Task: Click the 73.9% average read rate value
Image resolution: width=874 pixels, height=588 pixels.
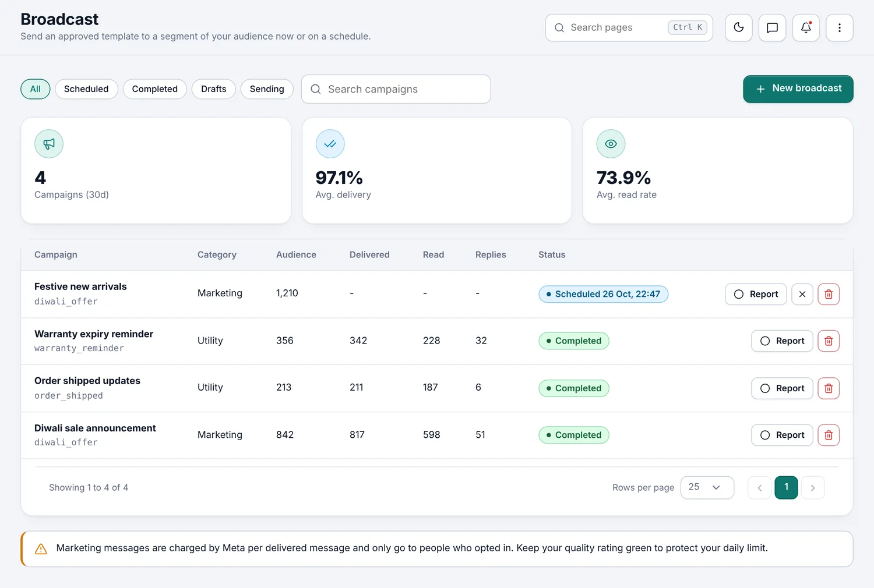Action: coord(623,178)
